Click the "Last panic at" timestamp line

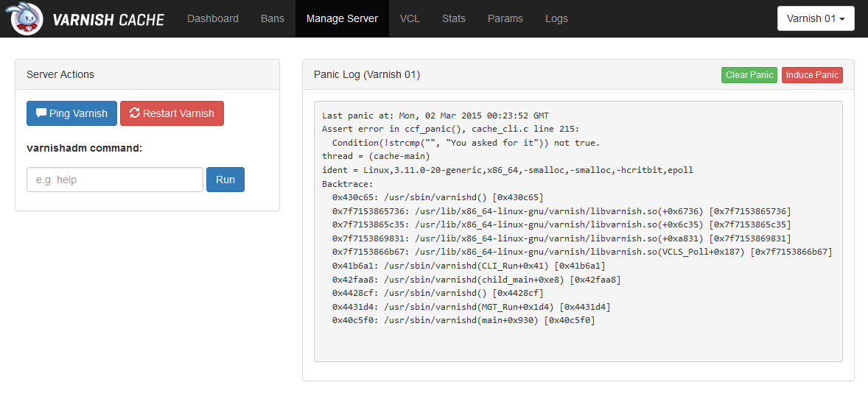coord(435,115)
